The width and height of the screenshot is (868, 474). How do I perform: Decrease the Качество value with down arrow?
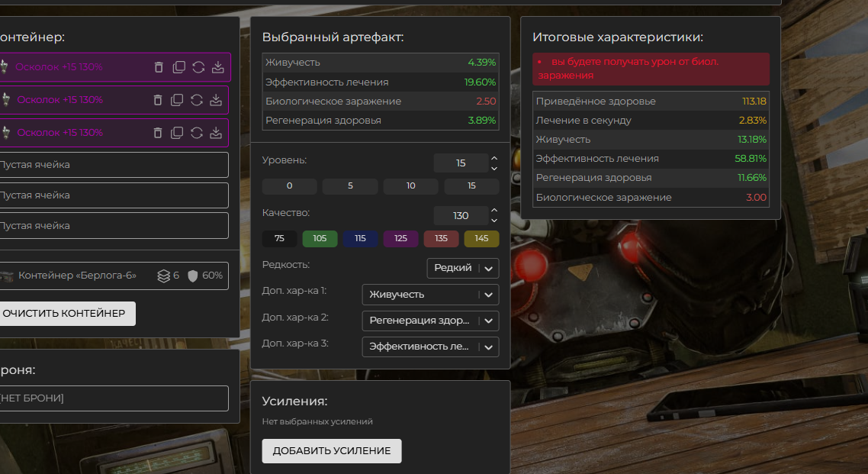[x=494, y=221]
